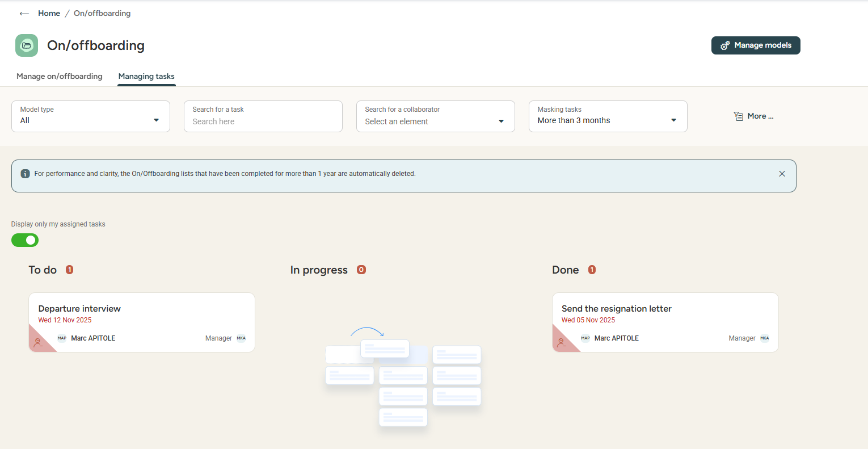Click the MKA manager avatar on Departure interview
Screen dimensions: 868x449
click(241, 338)
